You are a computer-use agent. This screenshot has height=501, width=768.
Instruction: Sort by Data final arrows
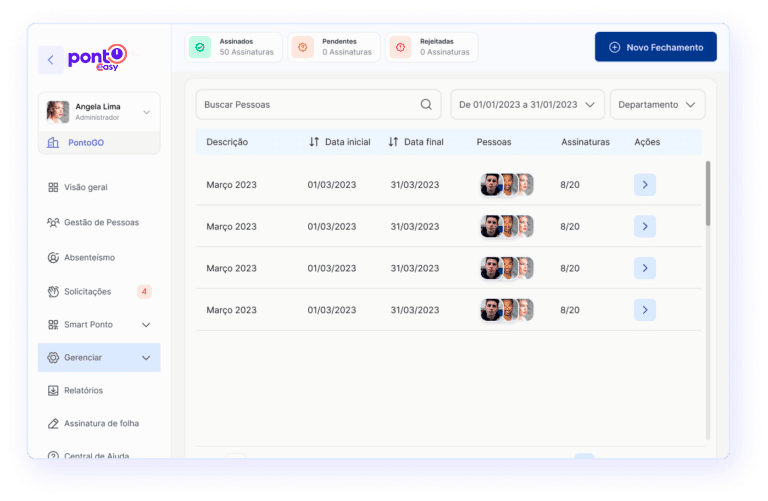pyautogui.click(x=393, y=142)
